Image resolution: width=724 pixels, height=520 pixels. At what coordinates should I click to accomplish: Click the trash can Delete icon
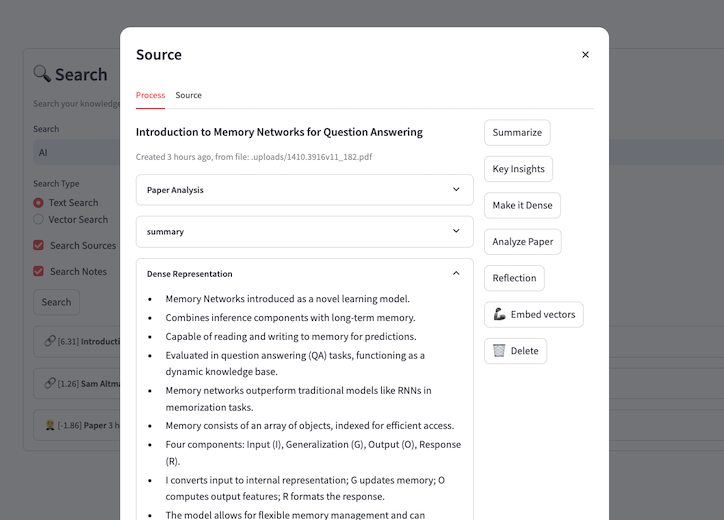tap(499, 351)
